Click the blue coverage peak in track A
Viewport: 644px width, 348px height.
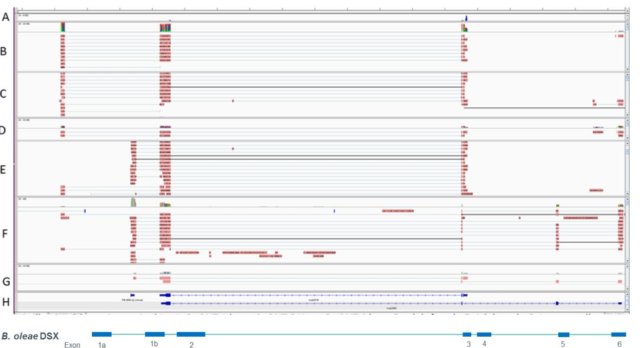coord(467,18)
